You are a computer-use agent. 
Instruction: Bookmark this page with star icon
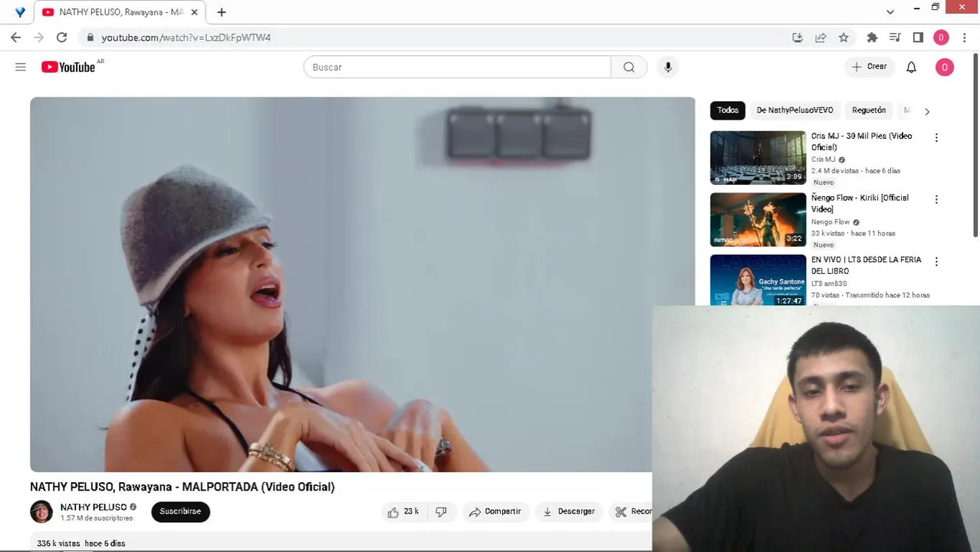tap(844, 37)
